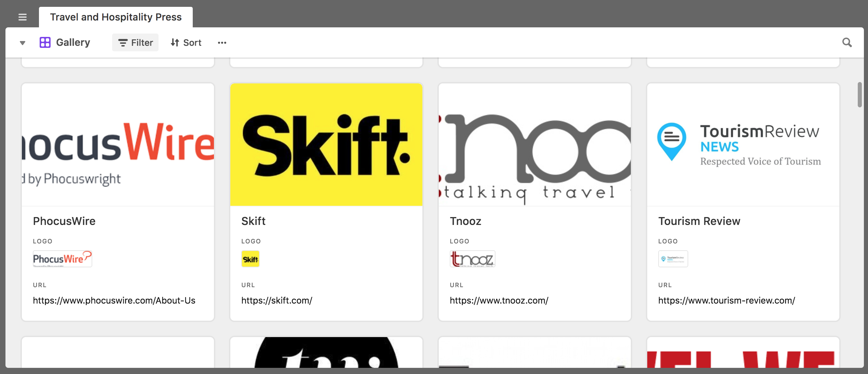Click the Skift logo thumbnail in the Logo field
The width and height of the screenshot is (868, 374).
[250, 259]
